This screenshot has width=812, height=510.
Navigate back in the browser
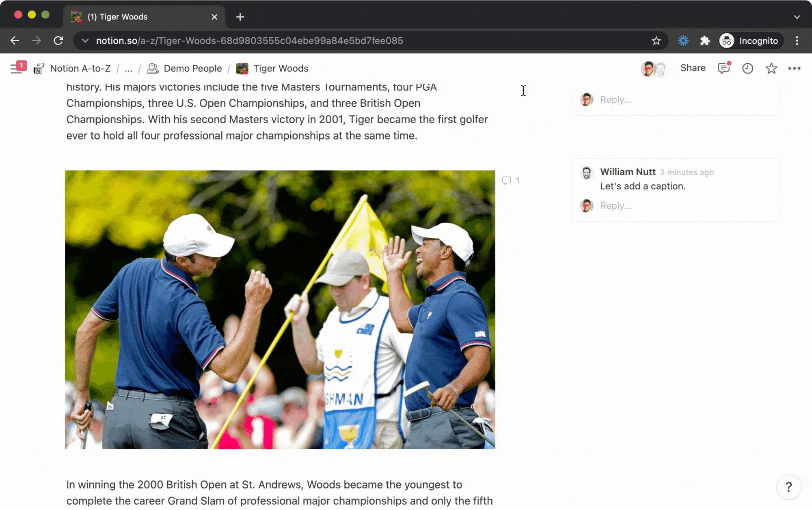(x=15, y=41)
